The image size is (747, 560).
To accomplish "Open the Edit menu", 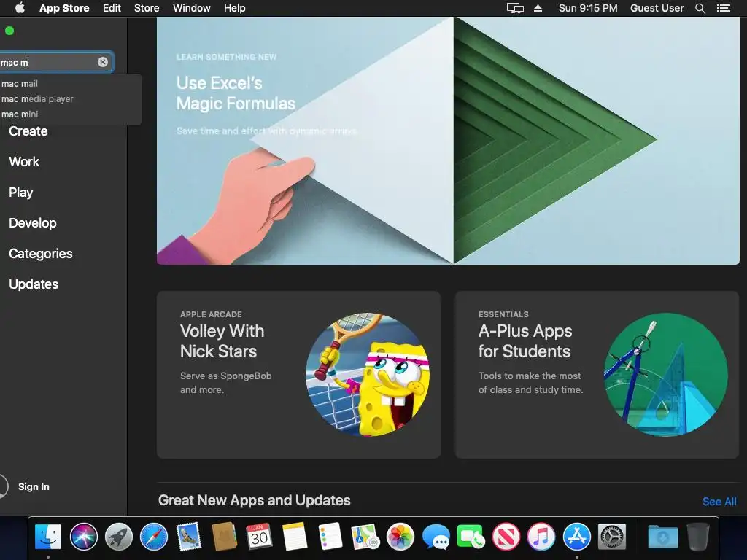I will (112, 8).
